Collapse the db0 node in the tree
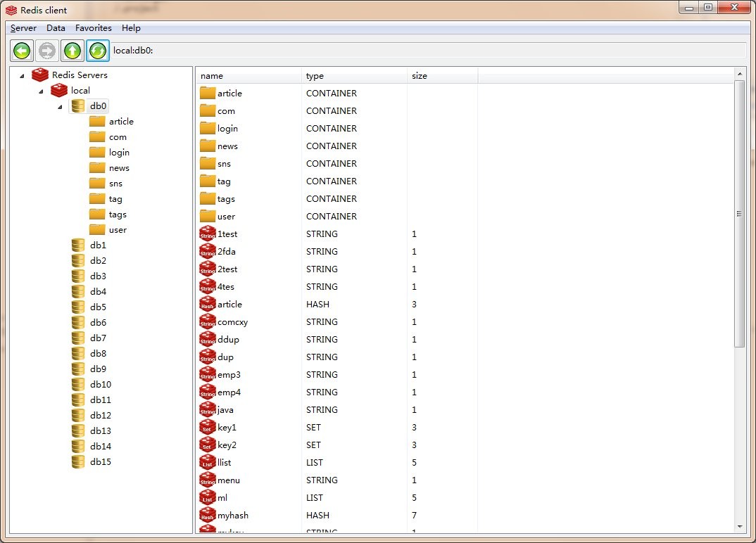 pyautogui.click(x=60, y=106)
